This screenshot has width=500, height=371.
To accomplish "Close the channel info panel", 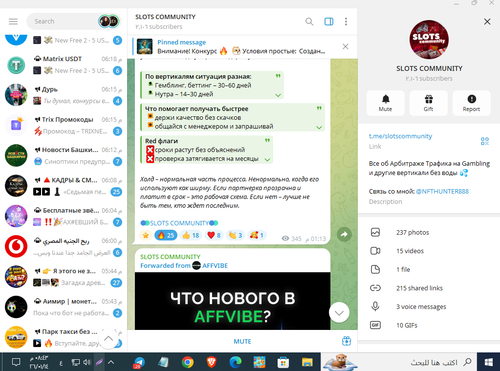I will coord(487,22).
